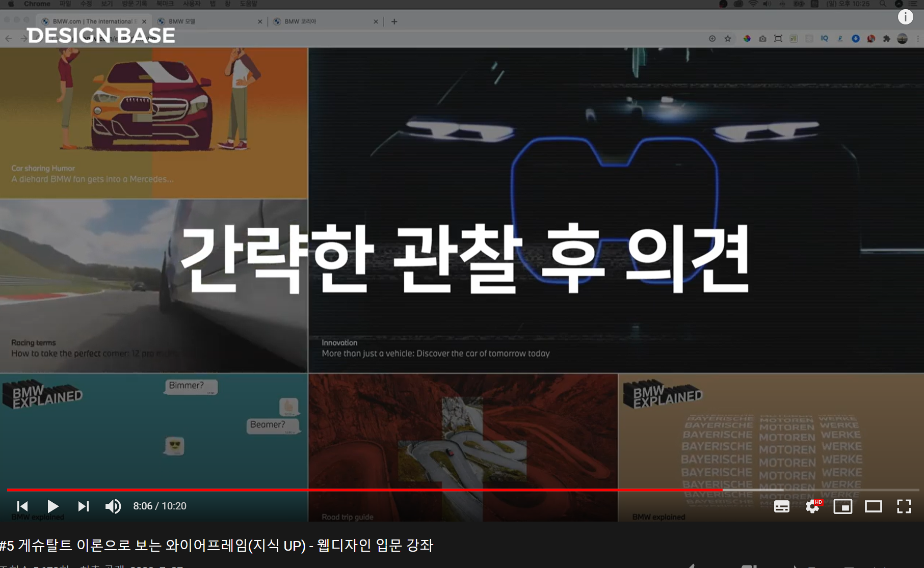
Task: Open the Chrome three-dot menu
Action: point(918,39)
